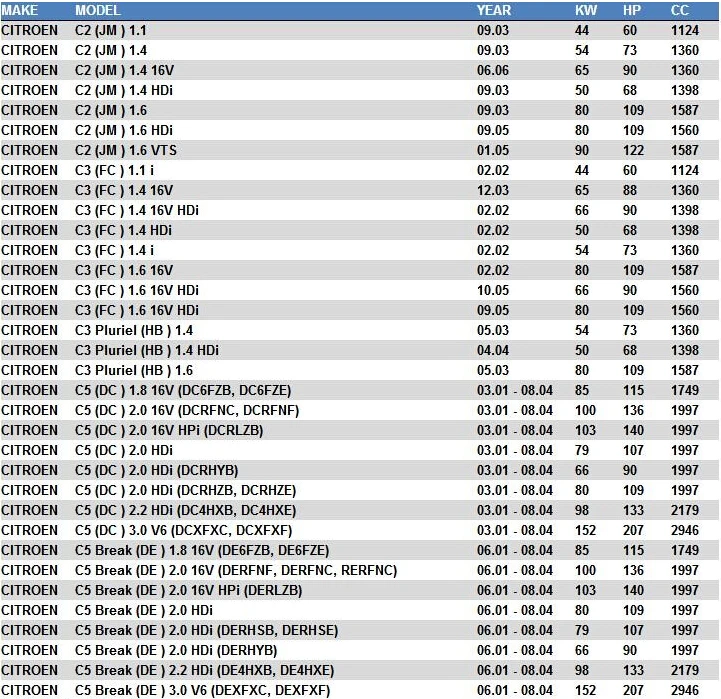Select the 'C2 (JM ) 1.1' model cell
This screenshot has width=721, height=699.
coord(110,30)
